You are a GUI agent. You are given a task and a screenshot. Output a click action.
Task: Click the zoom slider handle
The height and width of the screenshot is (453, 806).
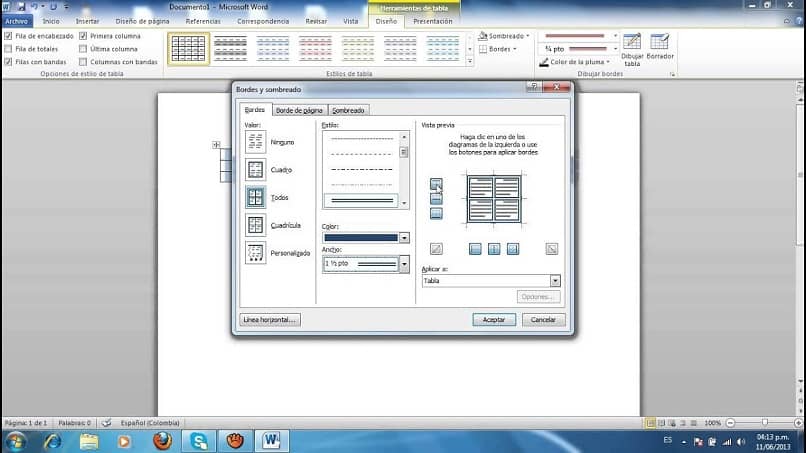click(x=765, y=423)
